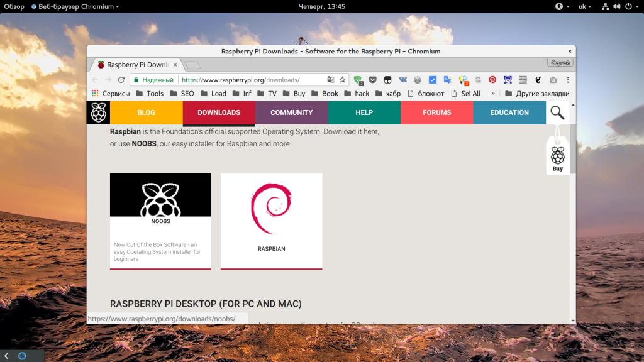This screenshot has width=644, height=362.
Task: Open the Sel All bookmarklet
Action: click(x=466, y=94)
